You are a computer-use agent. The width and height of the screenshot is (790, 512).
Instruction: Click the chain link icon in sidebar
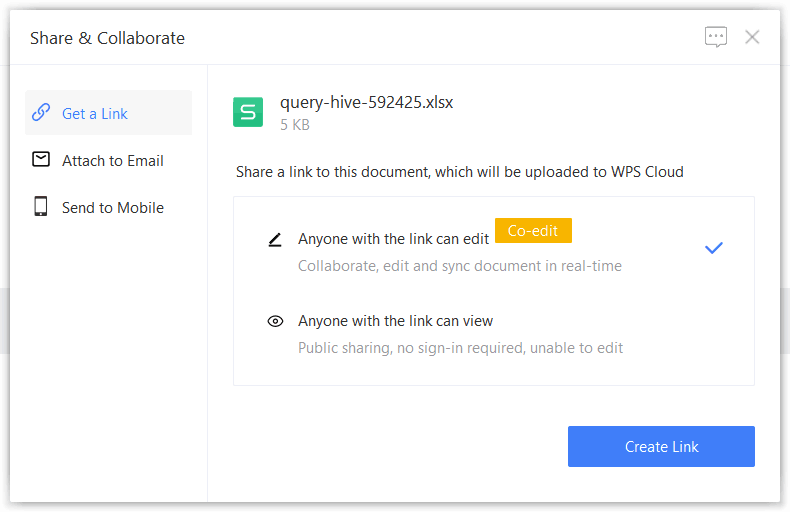(41, 113)
